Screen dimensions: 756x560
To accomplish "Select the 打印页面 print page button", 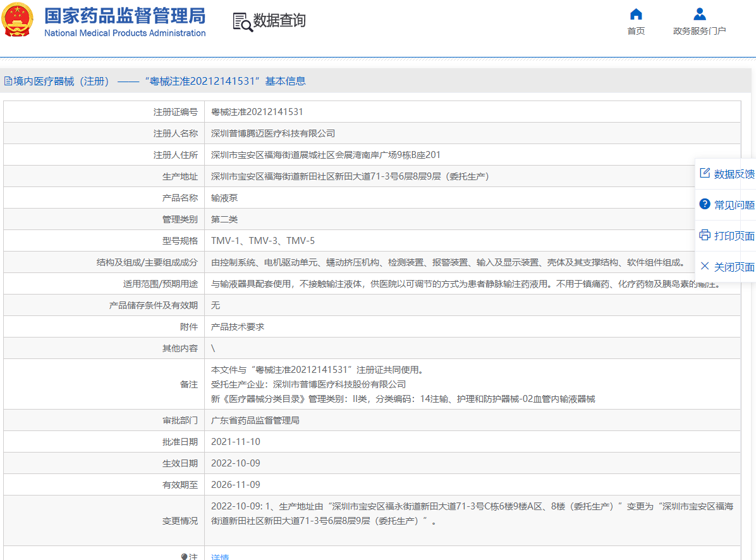I will pos(727,236).
